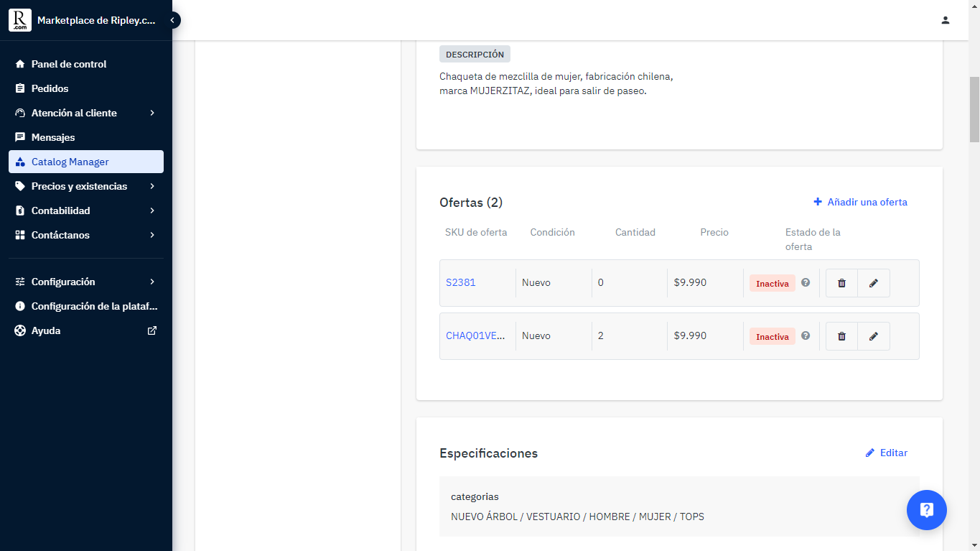Screen dimensions: 980x551
Task: Go to Panel de control
Action: click(x=69, y=64)
